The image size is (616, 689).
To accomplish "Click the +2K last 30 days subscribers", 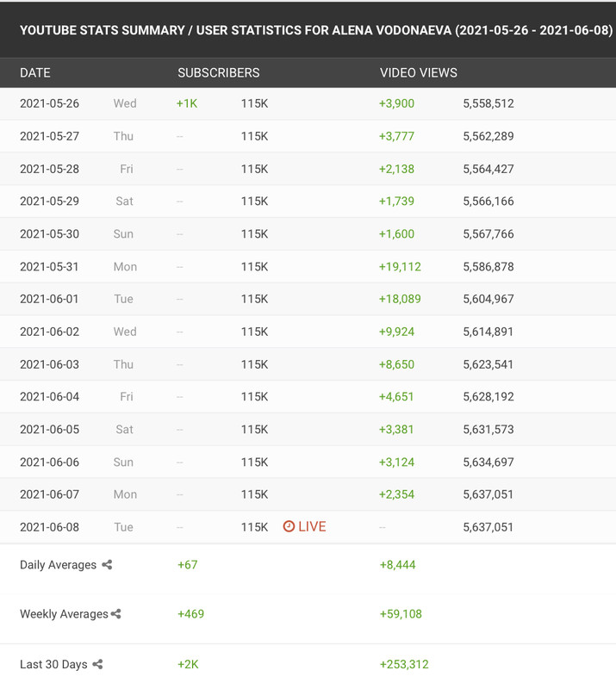I will point(188,664).
